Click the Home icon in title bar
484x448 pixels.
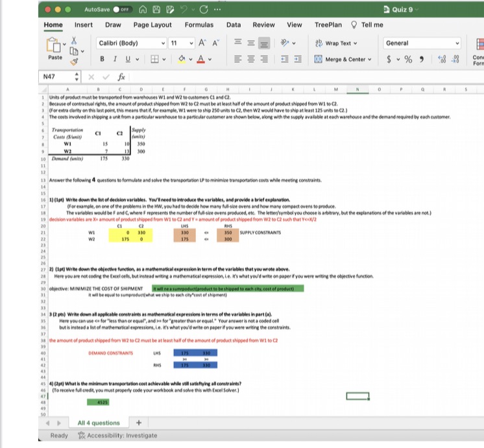pos(143,10)
